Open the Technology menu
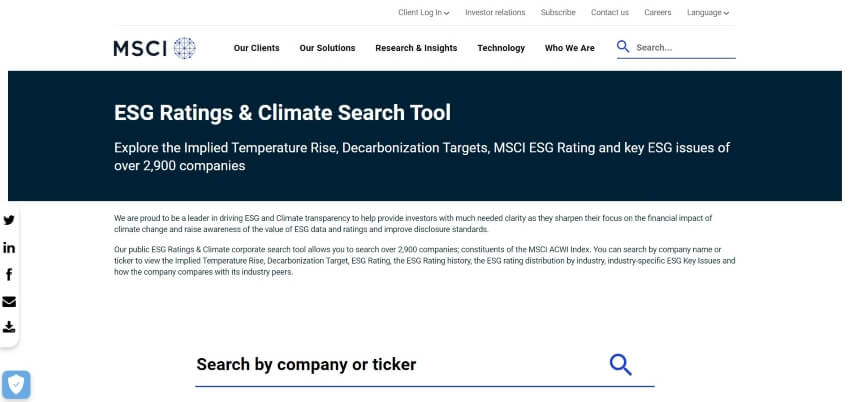 click(501, 48)
